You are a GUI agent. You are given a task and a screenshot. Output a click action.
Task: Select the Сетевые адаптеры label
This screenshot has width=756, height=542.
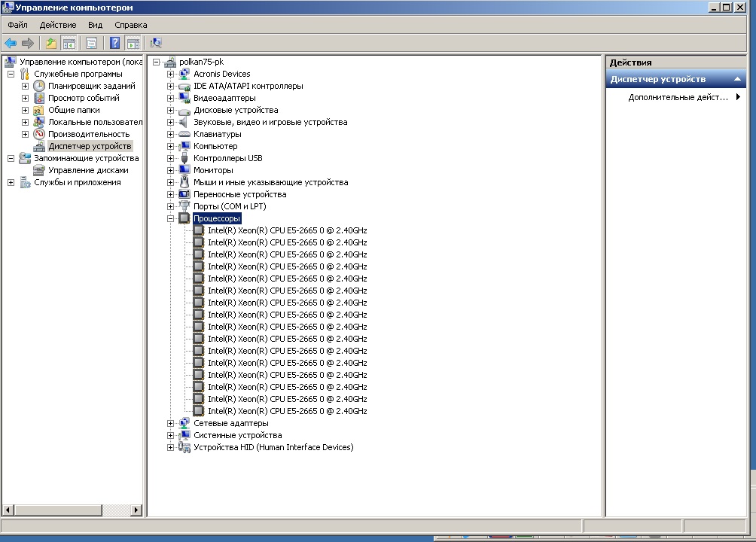(x=231, y=423)
